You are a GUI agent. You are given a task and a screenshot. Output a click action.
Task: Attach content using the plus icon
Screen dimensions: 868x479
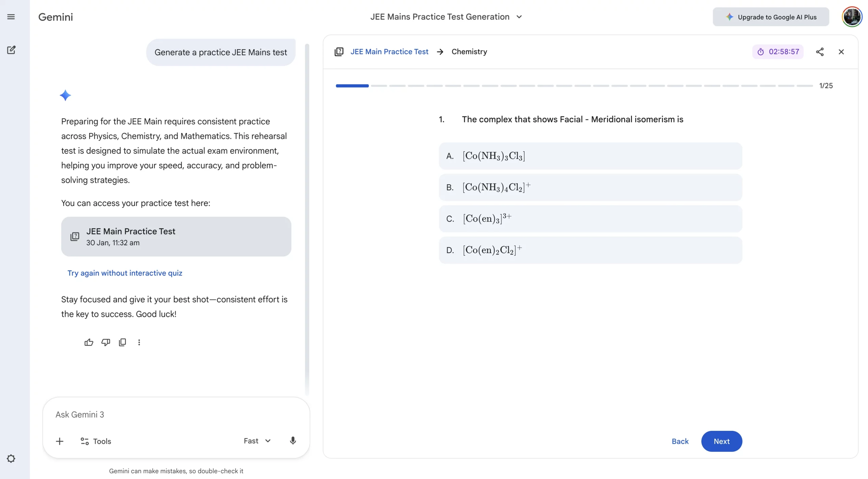tap(59, 441)
